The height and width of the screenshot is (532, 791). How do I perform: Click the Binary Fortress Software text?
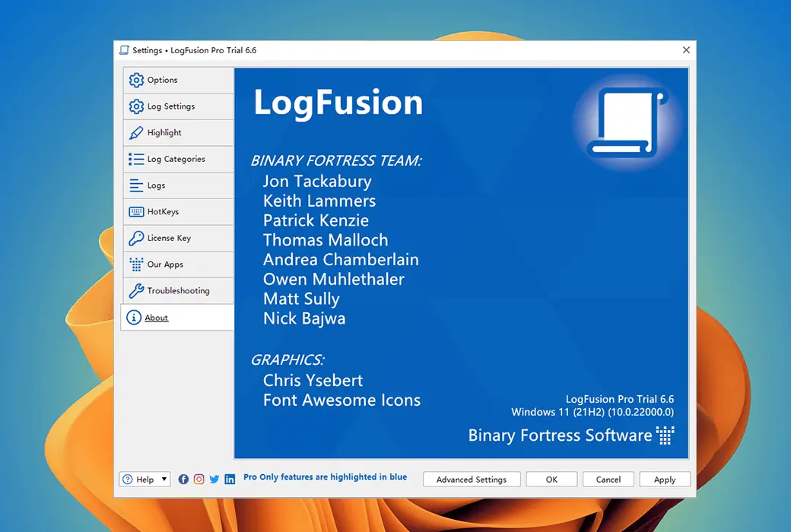(x=560, y=435)
